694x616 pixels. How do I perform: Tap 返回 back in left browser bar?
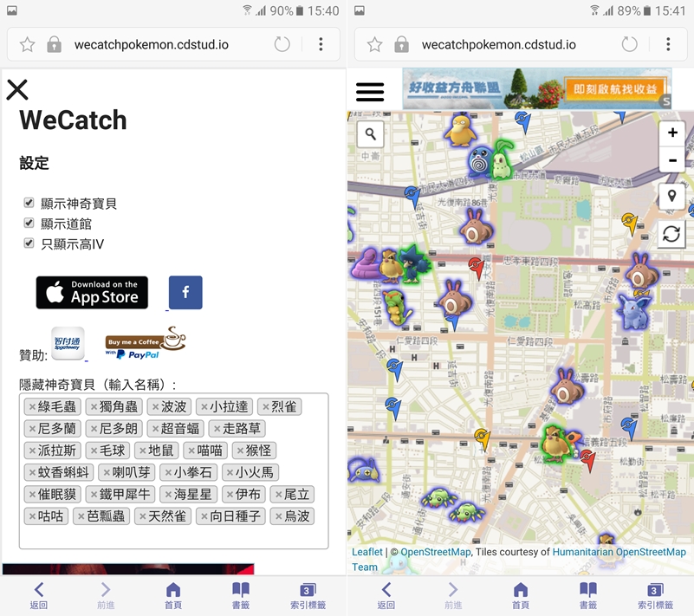[38, 596]
